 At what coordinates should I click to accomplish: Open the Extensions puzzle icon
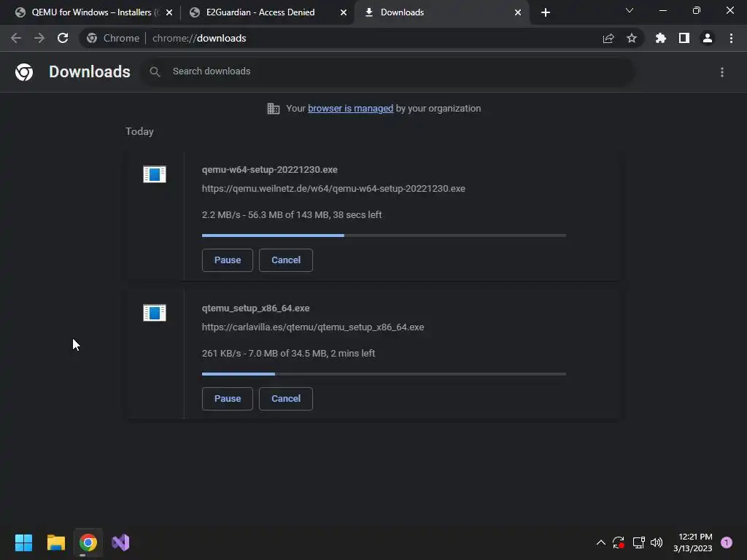pos(660,38)
